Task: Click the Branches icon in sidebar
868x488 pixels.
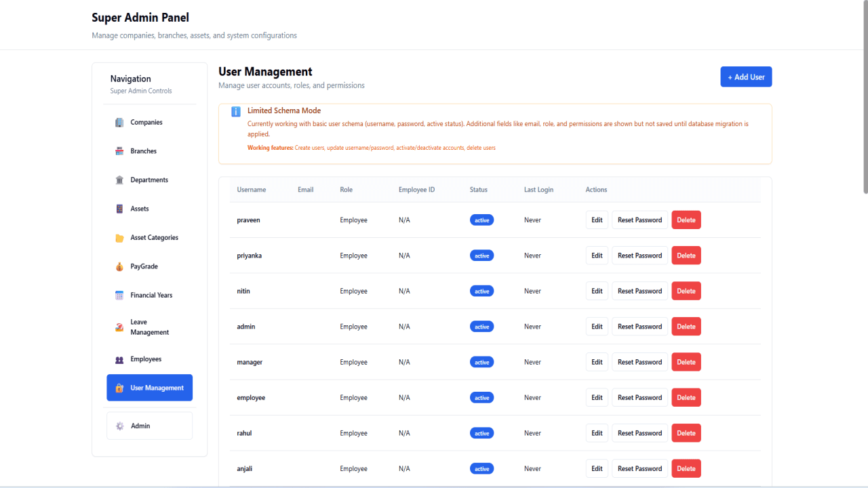Action: click(x=119, y=151)
